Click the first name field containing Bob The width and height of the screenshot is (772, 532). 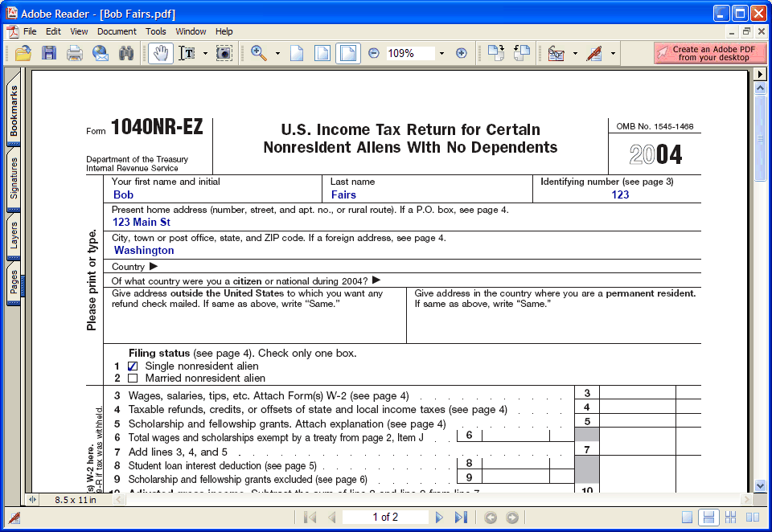(212, 195)
